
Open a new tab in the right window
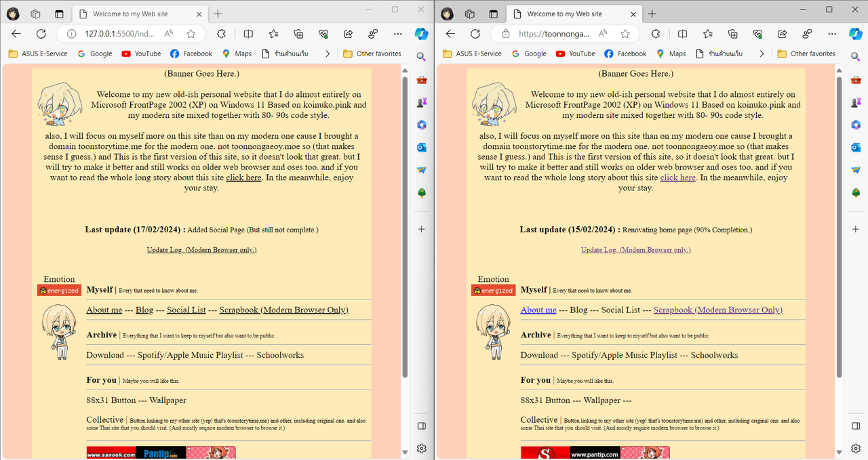click(652, 14)
